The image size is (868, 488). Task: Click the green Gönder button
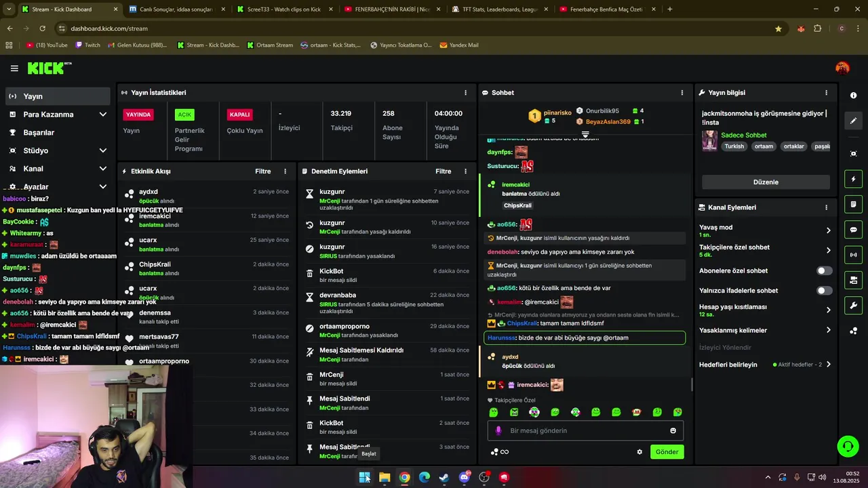667,452
